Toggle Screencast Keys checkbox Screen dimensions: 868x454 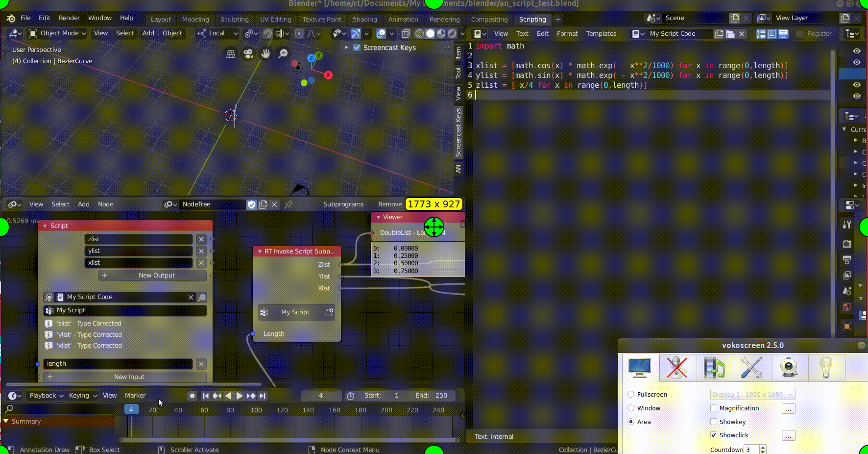[357, 48]
